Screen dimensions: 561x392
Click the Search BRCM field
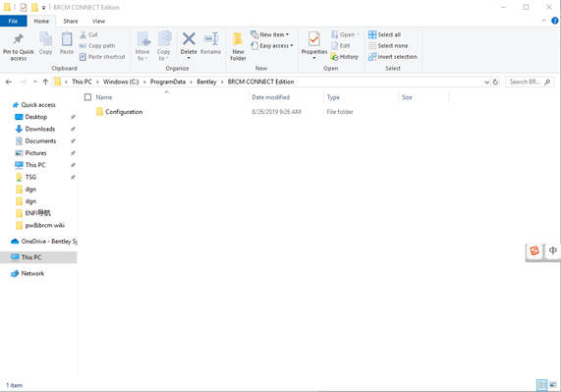pyautogui.click(x=530, y=82)
